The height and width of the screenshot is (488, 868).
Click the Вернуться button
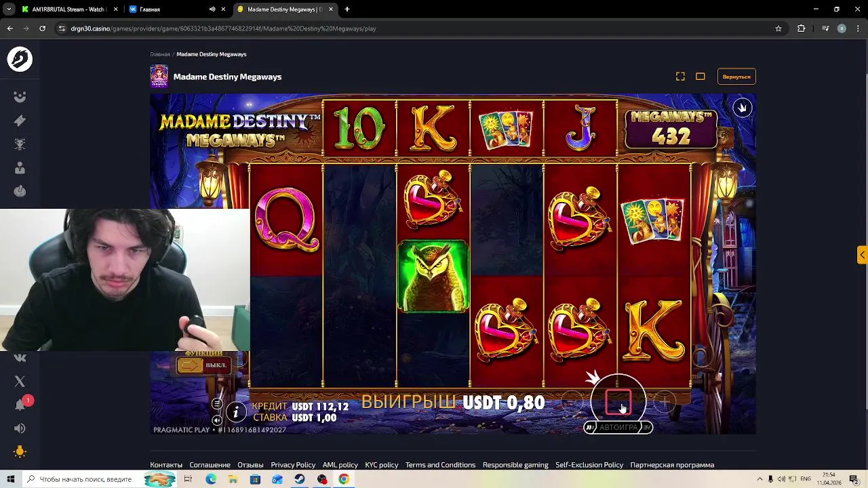[736, 77]
